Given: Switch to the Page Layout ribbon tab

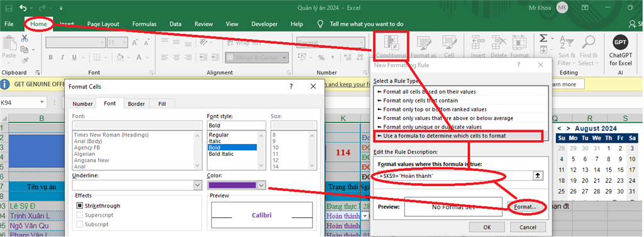Looking at the screenshot, I should 103,25.
